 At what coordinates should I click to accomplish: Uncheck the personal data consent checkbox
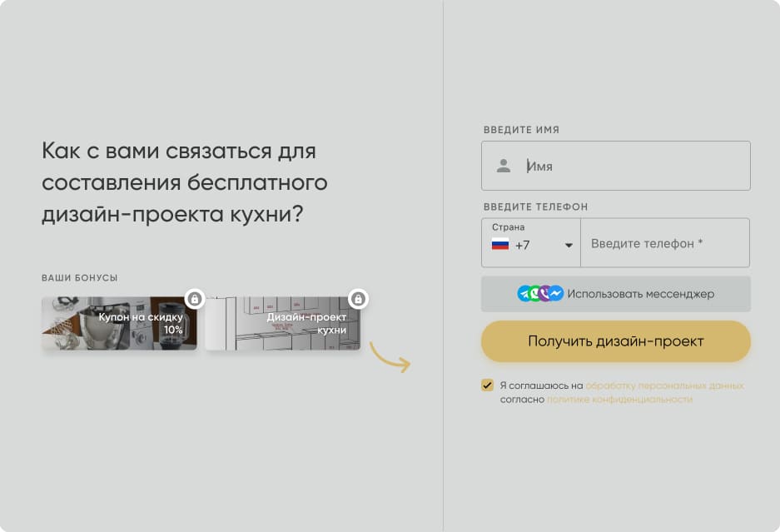[486, 385]
